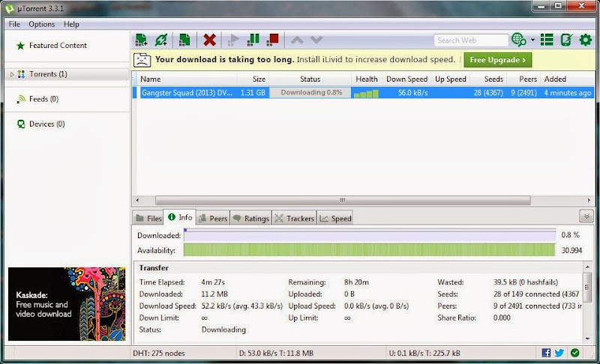Click the Free Upgrade button

click(x=497, y=60)
